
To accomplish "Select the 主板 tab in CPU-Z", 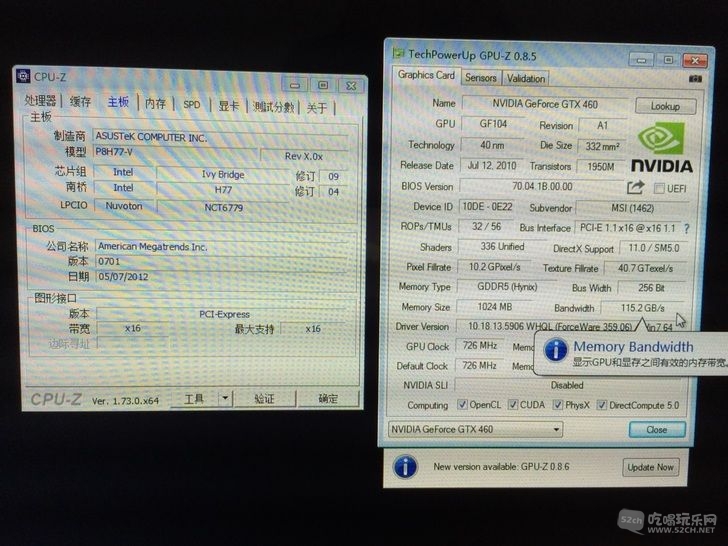I will pos(118,102).
